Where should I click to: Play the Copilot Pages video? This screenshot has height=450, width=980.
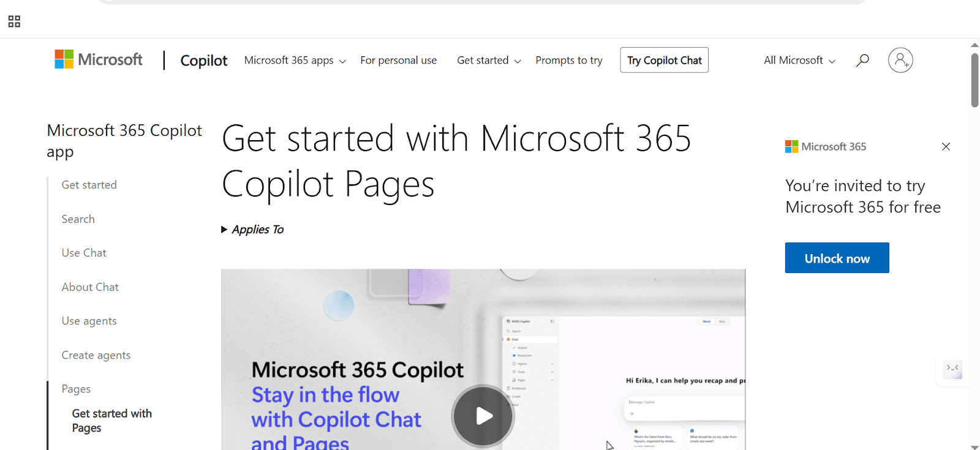click(x=483, y=416)
